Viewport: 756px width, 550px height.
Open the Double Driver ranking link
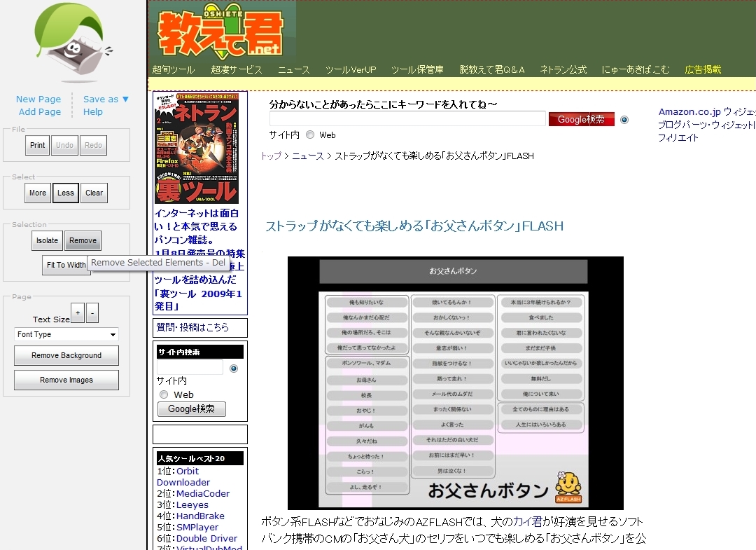coord(206,538)
